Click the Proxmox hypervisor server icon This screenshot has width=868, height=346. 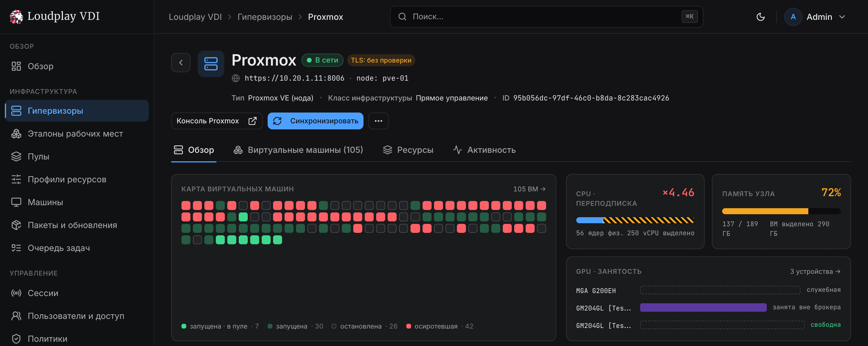tap(211, 64)
